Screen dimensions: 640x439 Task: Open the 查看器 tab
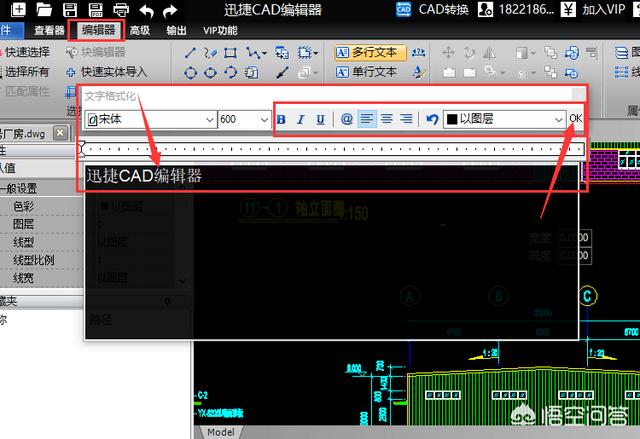(x=49, y=30)
